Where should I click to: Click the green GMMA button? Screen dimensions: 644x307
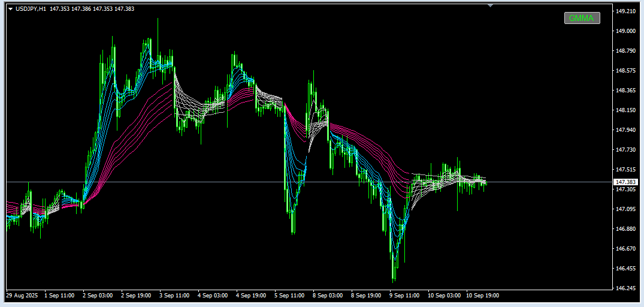coord(582,18)
